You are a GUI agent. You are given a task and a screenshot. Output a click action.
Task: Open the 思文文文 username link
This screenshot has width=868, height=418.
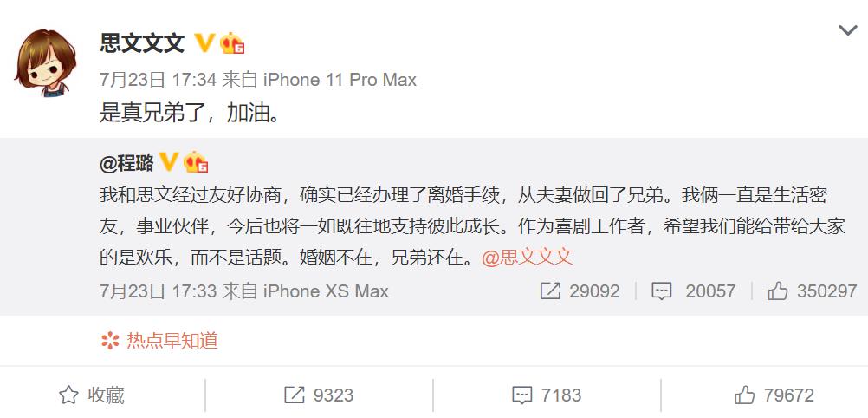tap(142, 42)
